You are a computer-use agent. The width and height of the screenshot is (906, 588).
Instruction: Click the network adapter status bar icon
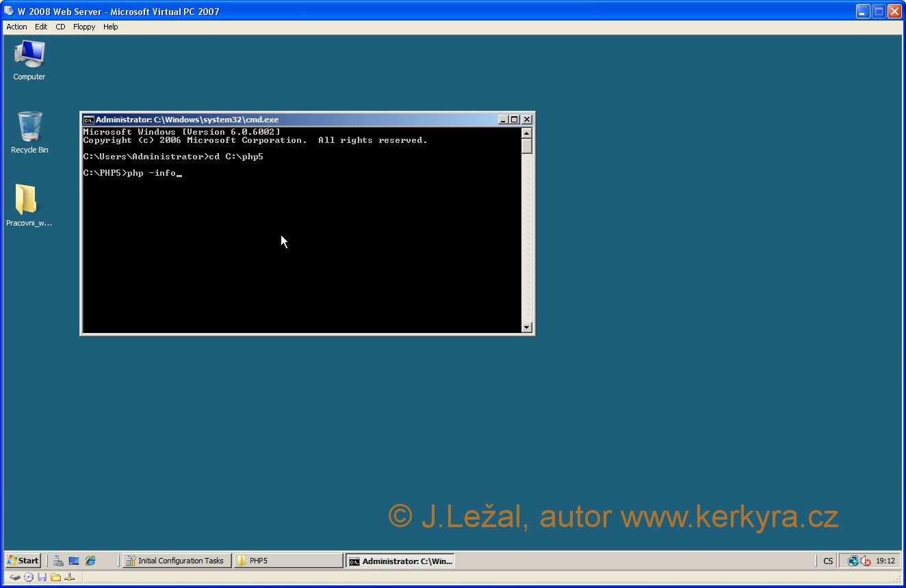pos(69,577)
